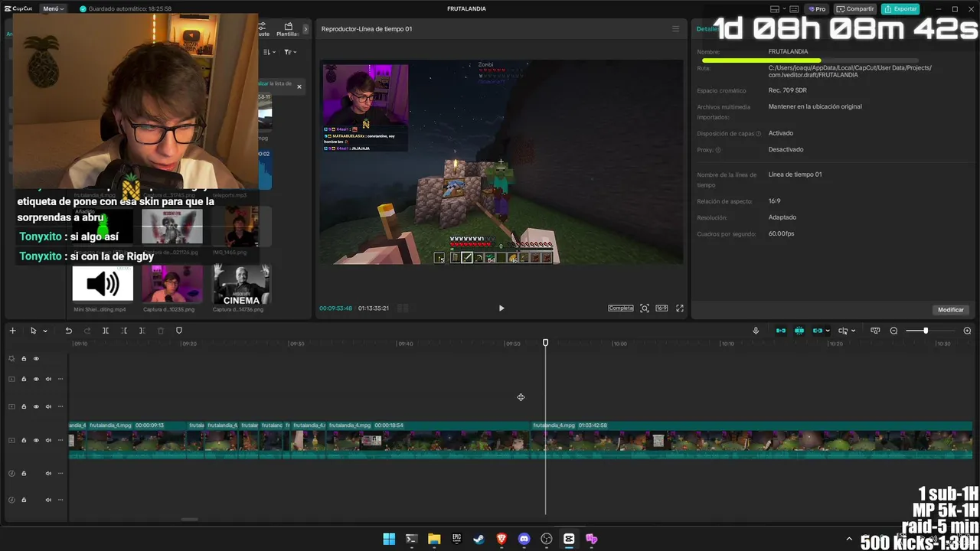This screenshot has width=980, height=551.
Task: Dismiss the media list notification with X
Action: click(x=299, y=86)
